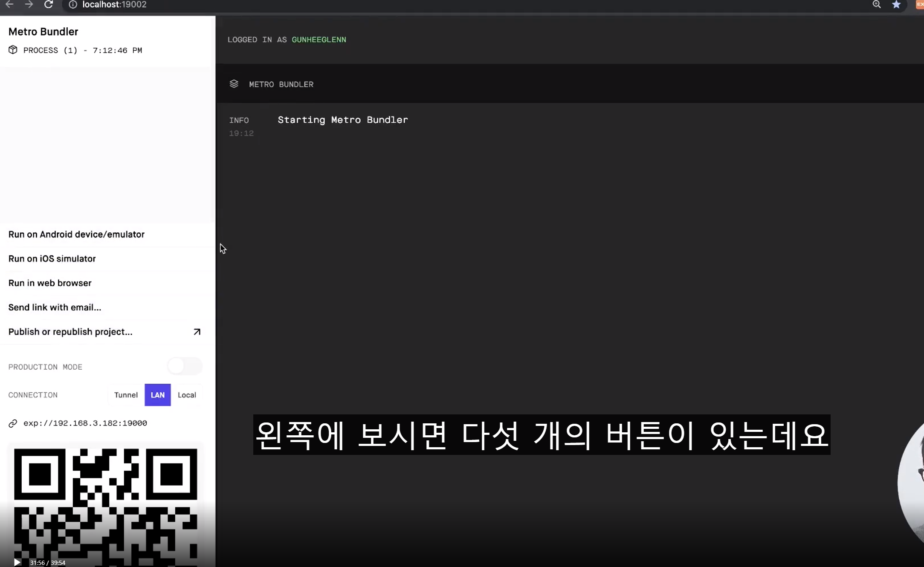Viewport: 924px width, 567px height.
Task: Click the process cube icon under Metro Bundler
Action: (x=13, y=50)
